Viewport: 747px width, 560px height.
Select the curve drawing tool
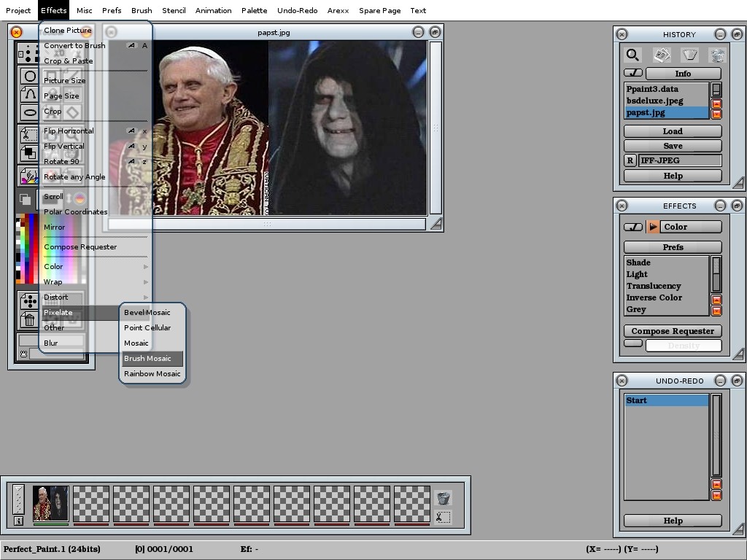click(x=29, y=94)
